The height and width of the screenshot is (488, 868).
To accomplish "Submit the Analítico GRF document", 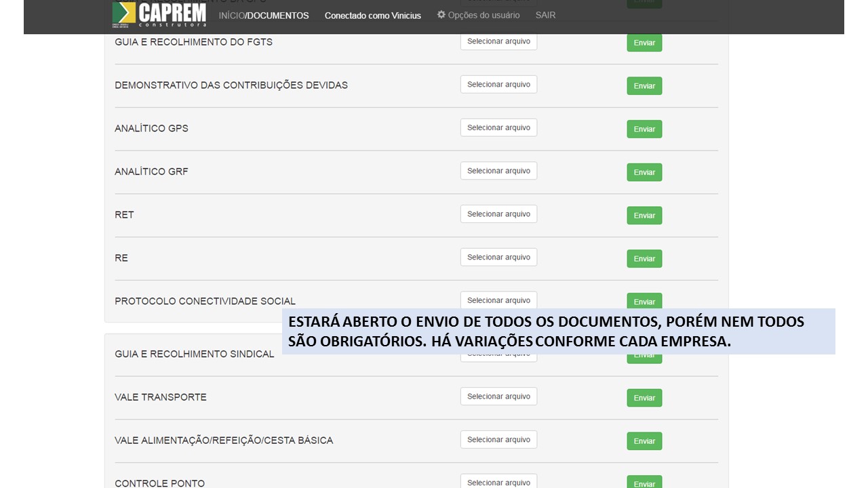I will tap(644, 172).
